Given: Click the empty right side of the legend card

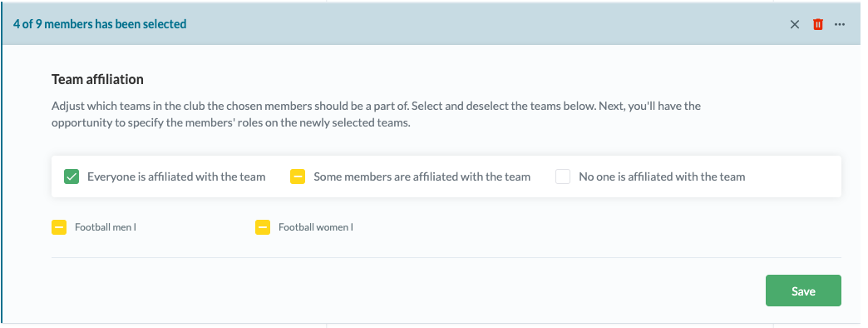Looking at the screenshot, I should (x=792, y=176).
